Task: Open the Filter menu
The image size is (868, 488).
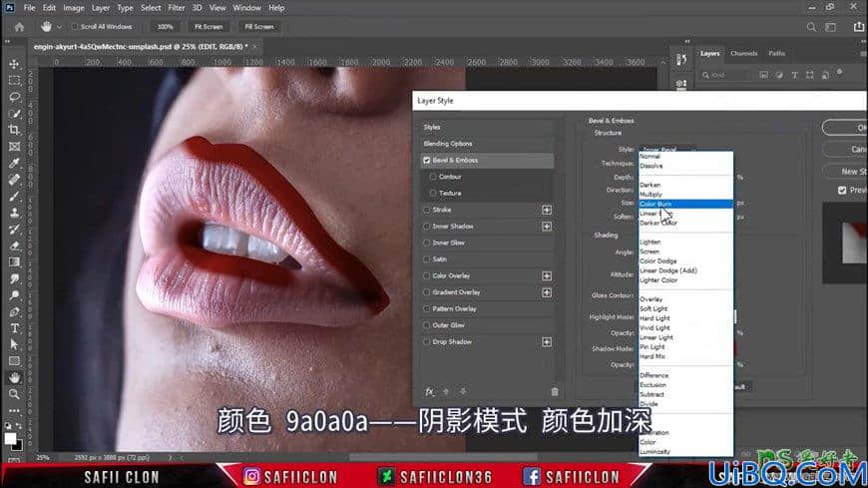Action: pos(176,8)
